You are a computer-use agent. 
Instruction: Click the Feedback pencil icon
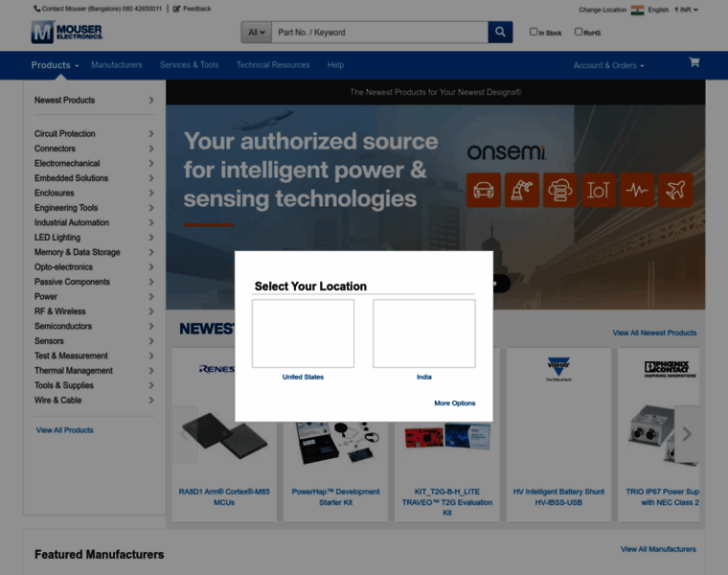[x=176, y=9]
